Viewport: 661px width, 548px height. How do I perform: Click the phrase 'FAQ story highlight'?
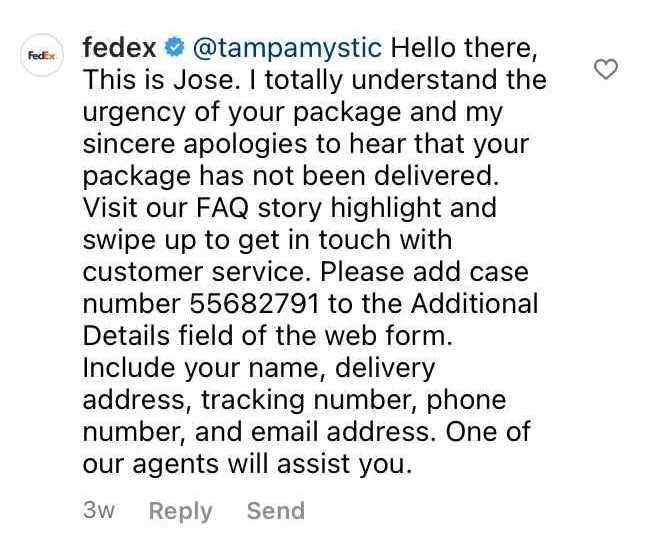point(319,208)
